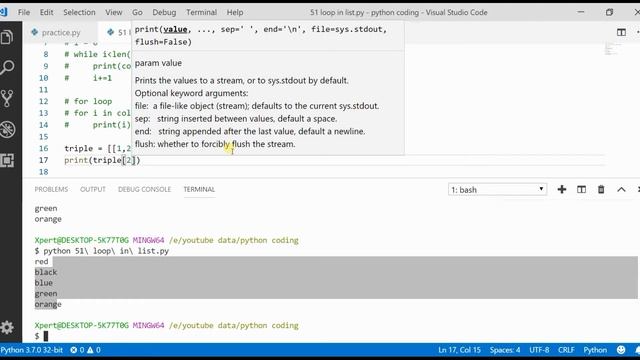
Task: Select the '1: bash' terminal dropdown
Action: point(497,190)
